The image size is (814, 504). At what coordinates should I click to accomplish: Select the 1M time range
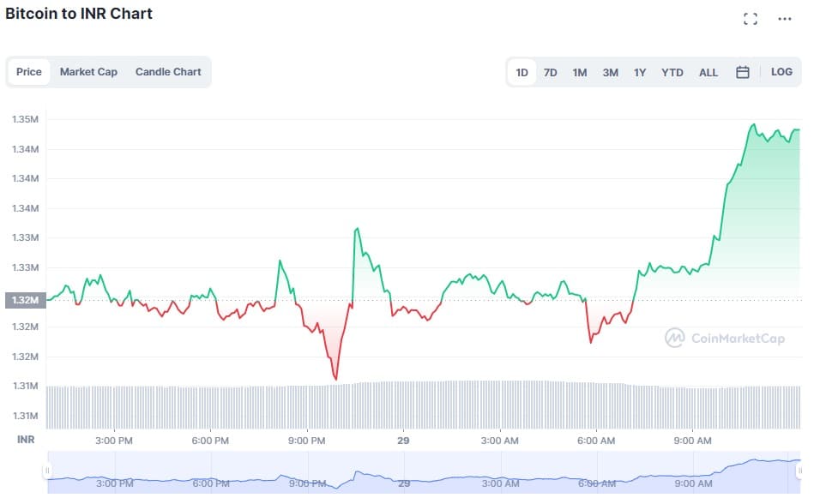pos(579,73)
